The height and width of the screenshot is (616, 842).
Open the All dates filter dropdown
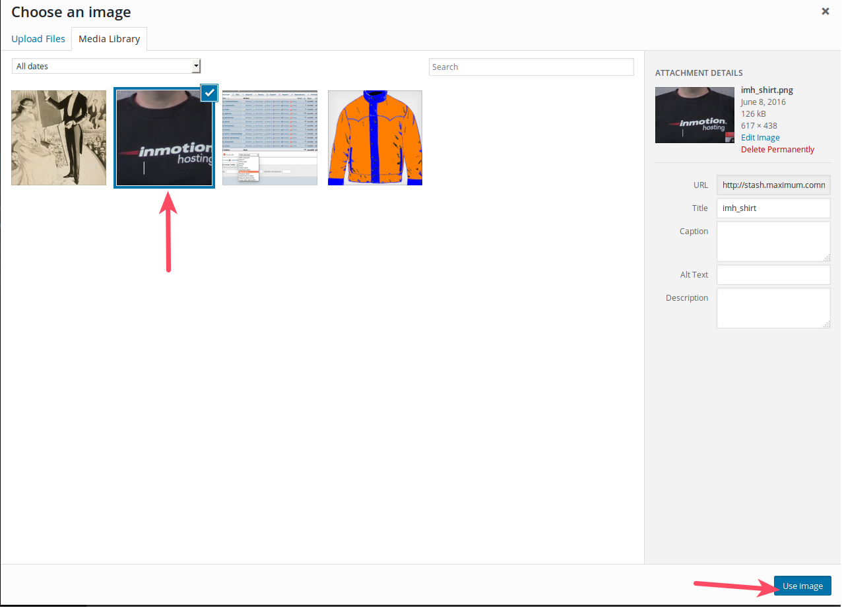click(x=106, y=66)
